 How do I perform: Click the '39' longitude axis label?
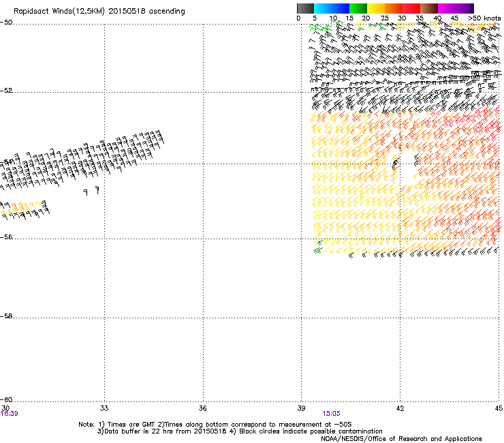coord(301,408)
